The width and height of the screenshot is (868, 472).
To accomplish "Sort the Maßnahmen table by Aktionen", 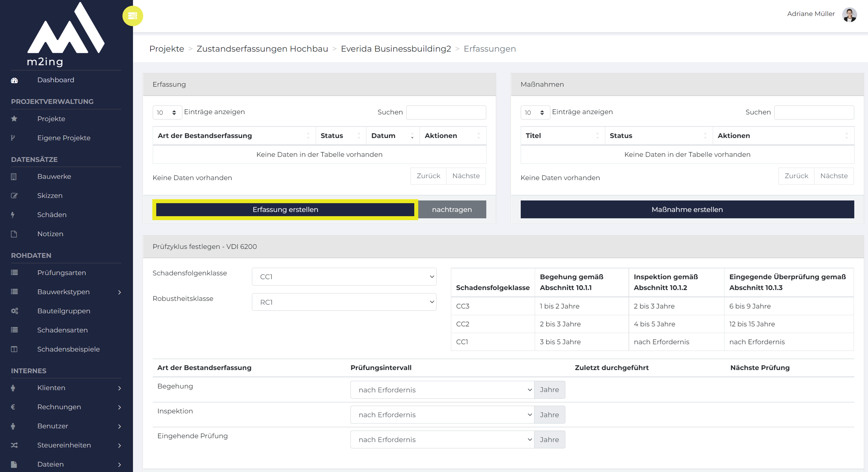I will 783,136.
